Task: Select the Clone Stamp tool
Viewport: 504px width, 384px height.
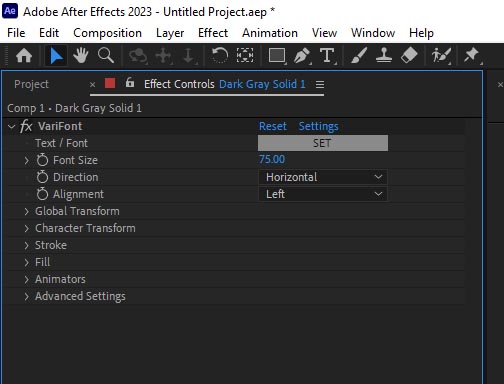Action: 384,55
